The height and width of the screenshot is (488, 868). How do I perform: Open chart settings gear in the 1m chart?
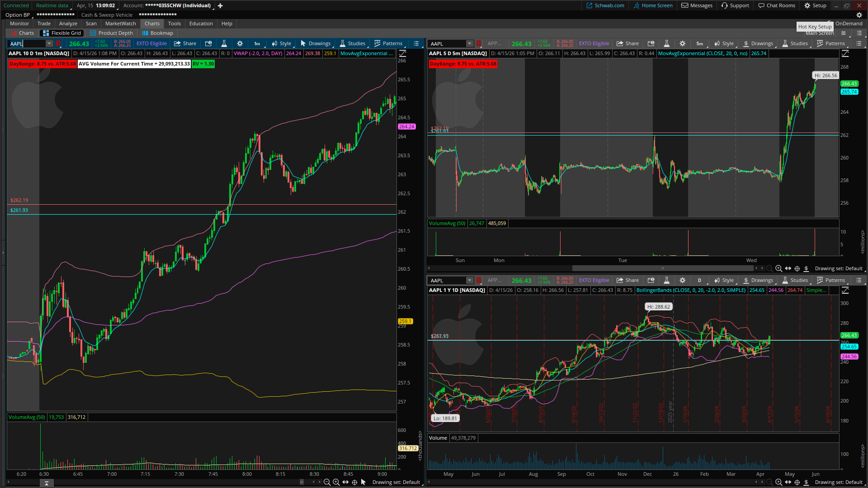(x=240, y=44)
